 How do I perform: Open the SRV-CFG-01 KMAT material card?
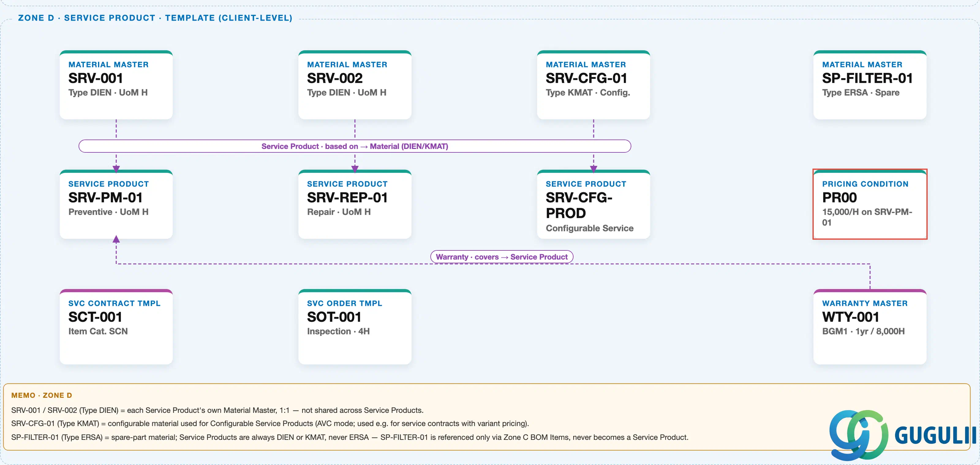click(x=594, y=85)
